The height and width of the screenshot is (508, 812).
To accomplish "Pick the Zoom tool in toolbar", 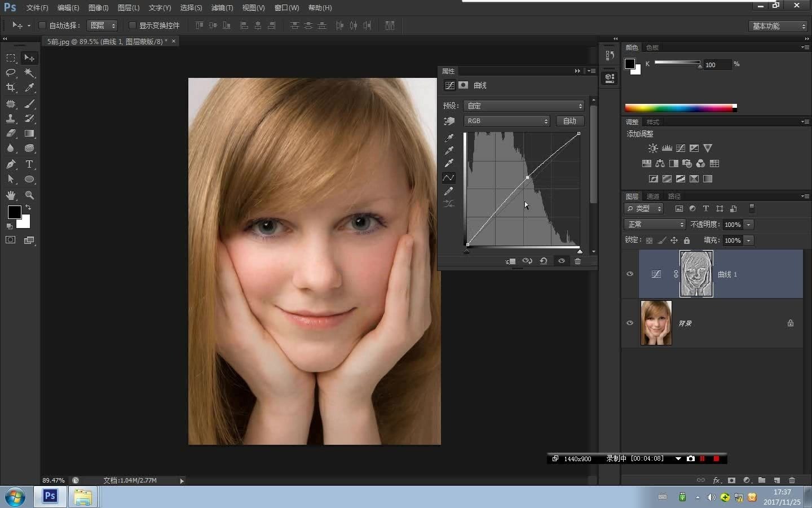I will coord(29,195).
